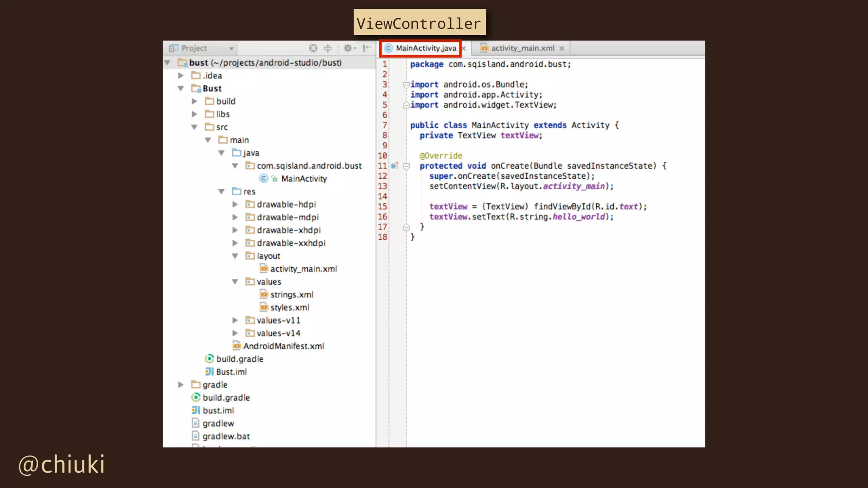Viewport: 868px width, 488px height.
Task: Open the Project panel gear settings
Action: point(348,48)
